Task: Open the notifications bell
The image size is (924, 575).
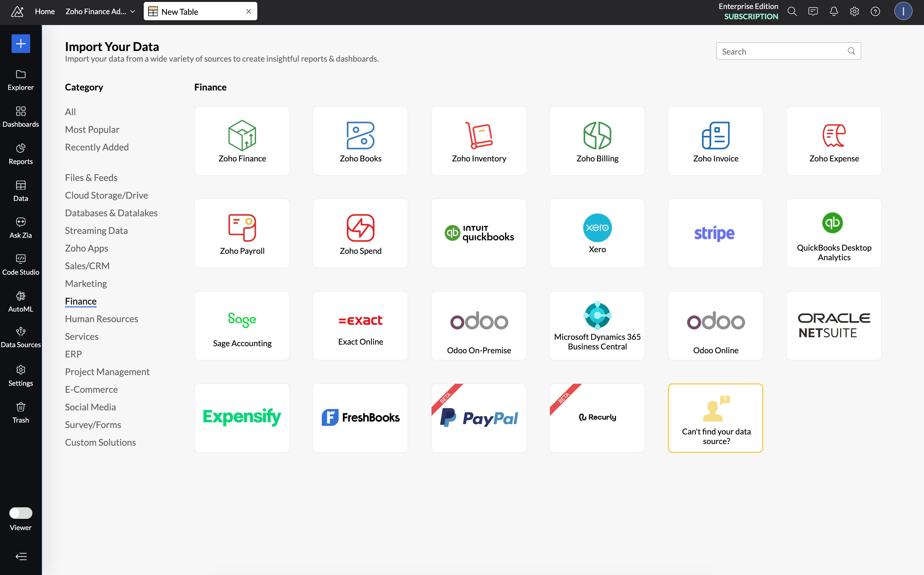Action: pos(834,12)
